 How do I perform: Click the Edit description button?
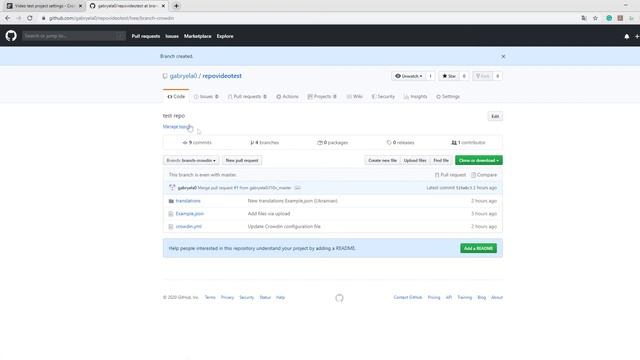pos(495,116)
